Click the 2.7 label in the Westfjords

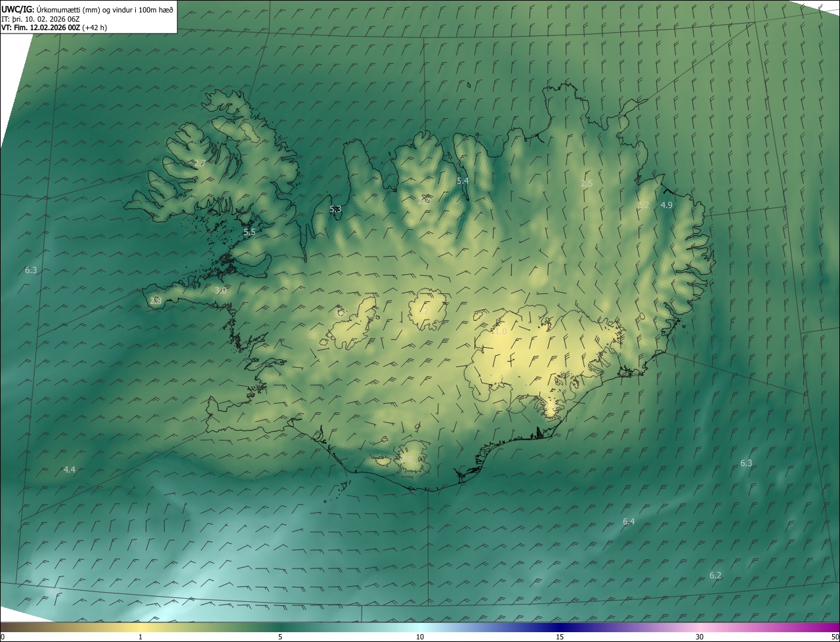[200, 163]
